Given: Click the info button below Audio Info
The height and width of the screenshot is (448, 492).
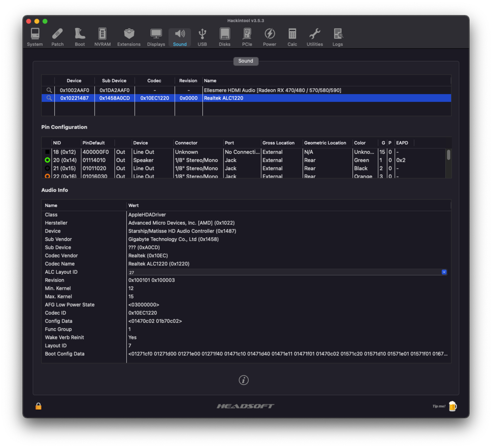Looking at the screenshot, I should click(244, 380).
